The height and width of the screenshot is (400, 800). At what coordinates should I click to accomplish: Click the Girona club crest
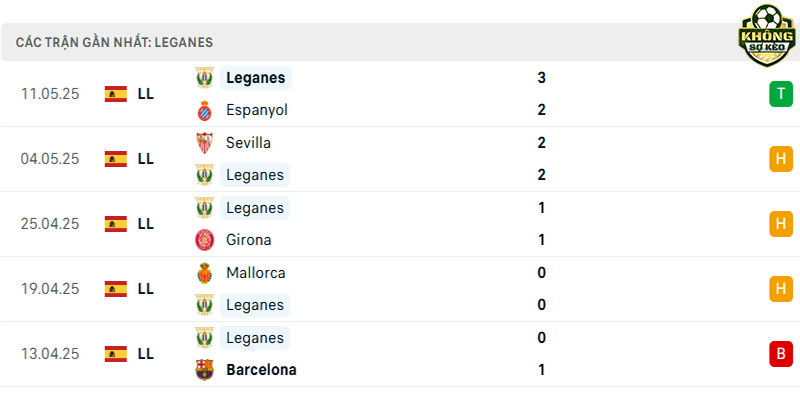[x=205, y=240]
